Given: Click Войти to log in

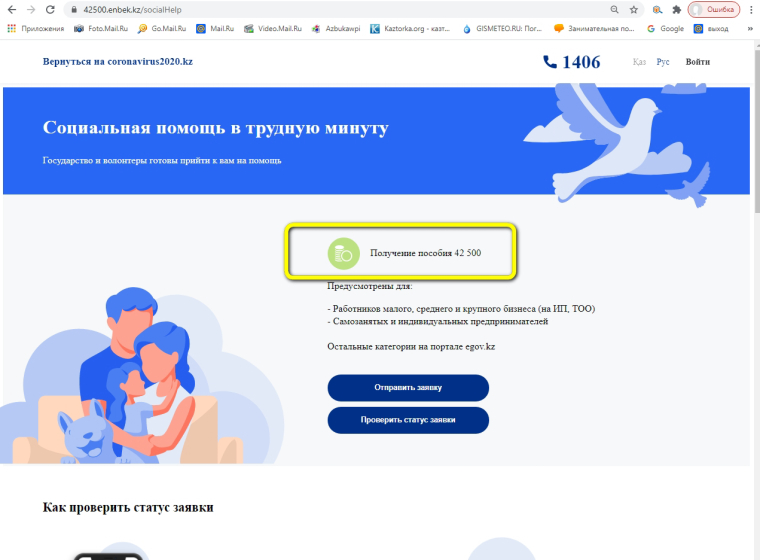Looking at the screenshot, I should pyautogui.click(x=697, y=62).
